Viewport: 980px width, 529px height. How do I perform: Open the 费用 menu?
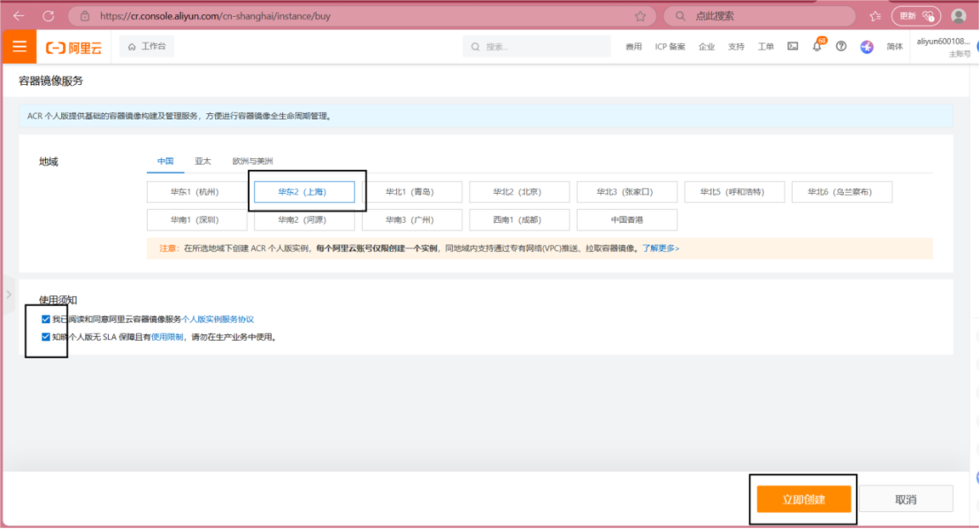coord(634,47)
